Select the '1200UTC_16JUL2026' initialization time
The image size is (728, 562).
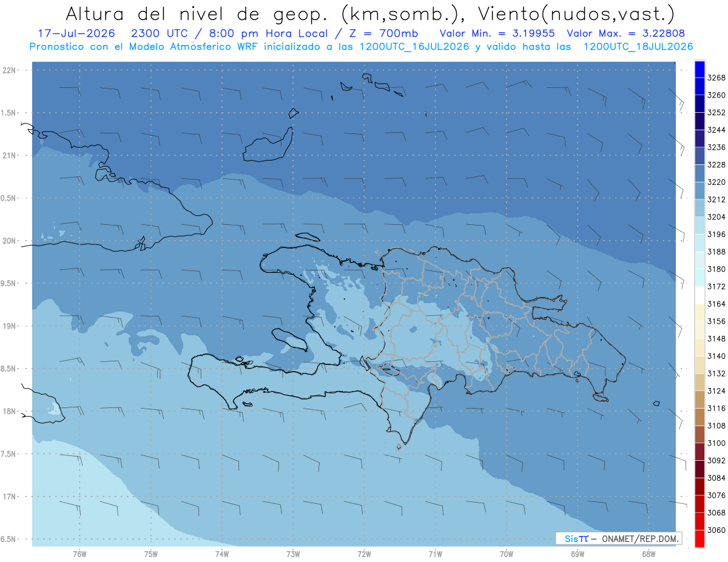pos(415,47)
